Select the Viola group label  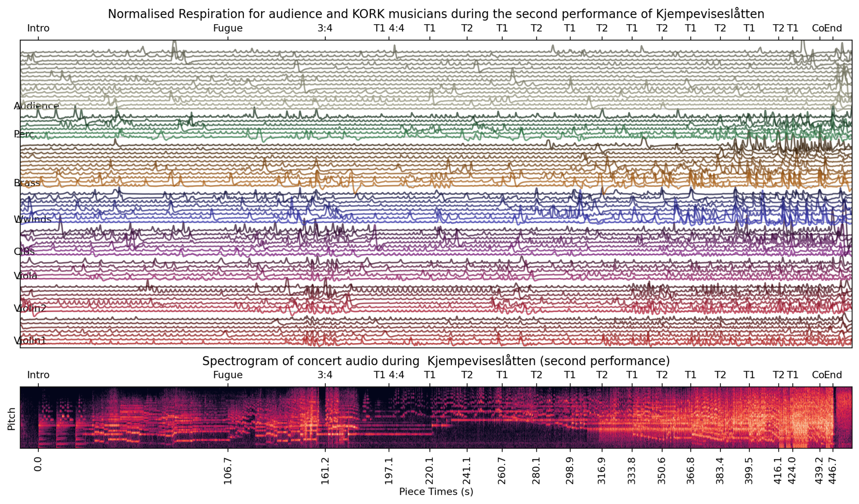(x=26, y=276)
